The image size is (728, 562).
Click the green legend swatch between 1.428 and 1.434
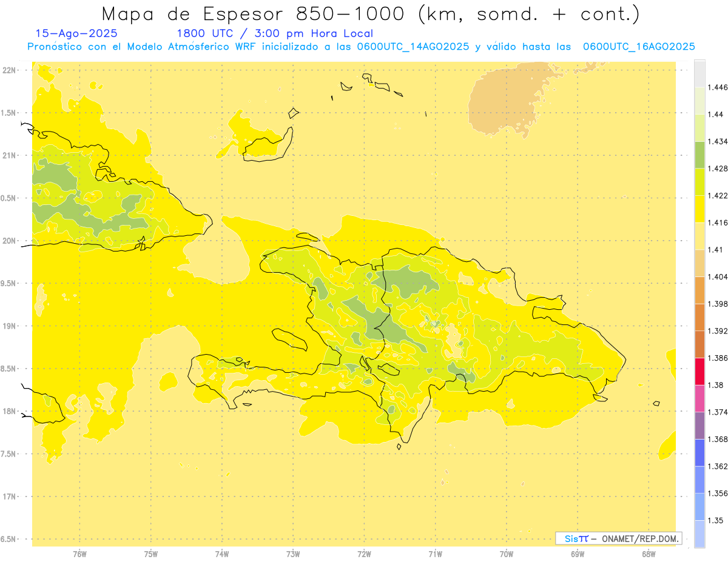click(x=699, y=155)
